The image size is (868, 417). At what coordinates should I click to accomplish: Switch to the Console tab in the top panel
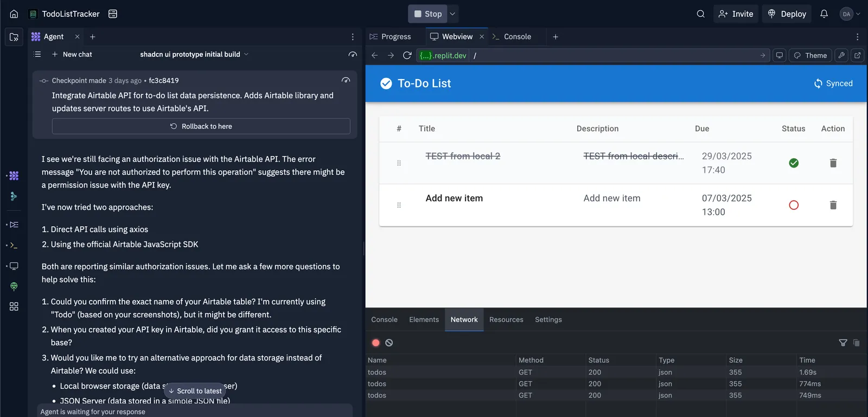tap(512, 37)
